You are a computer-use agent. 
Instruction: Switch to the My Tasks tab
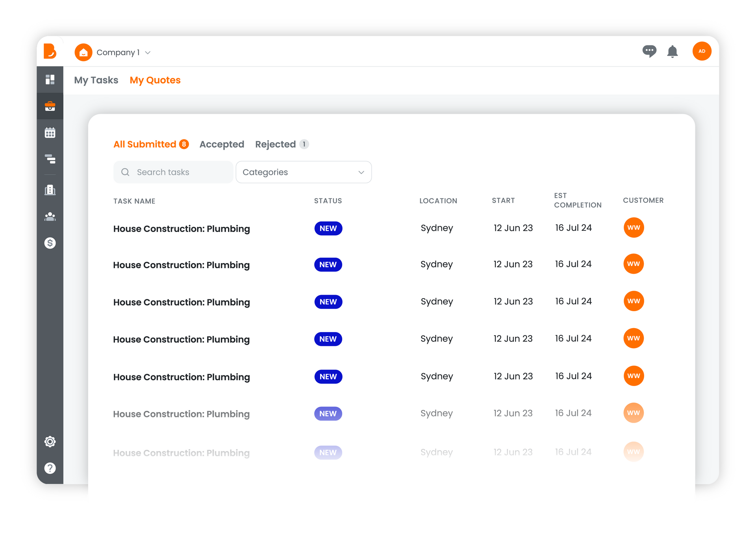(96, 80)
